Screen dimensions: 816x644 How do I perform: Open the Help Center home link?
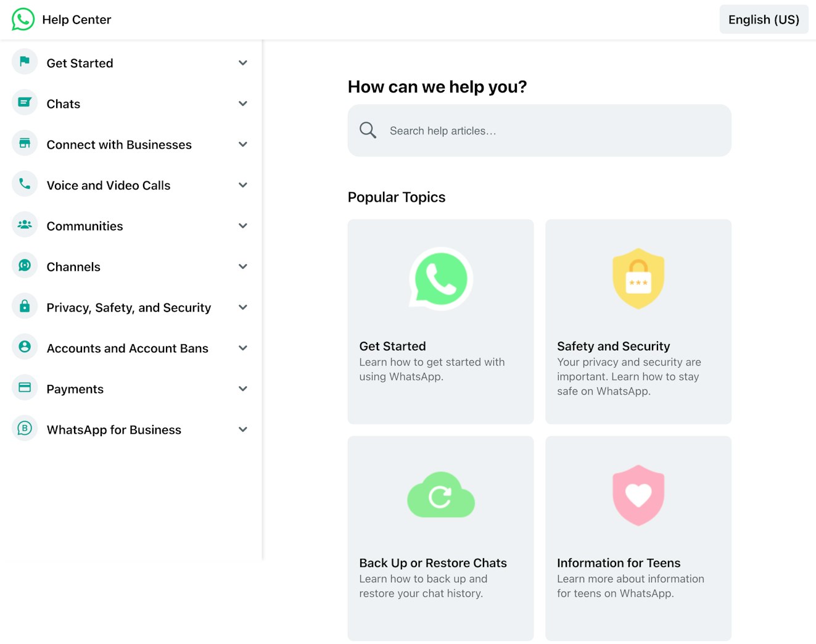[x=76, y=20]
